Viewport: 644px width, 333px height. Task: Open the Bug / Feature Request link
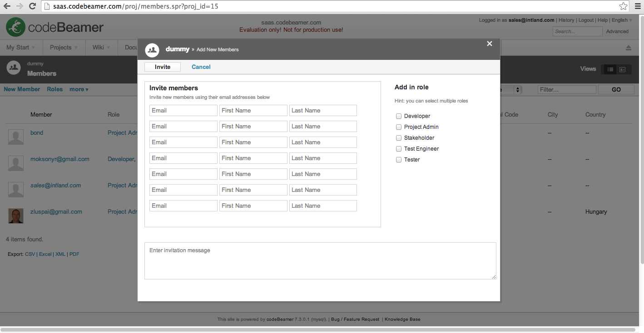tap(355, 319)
